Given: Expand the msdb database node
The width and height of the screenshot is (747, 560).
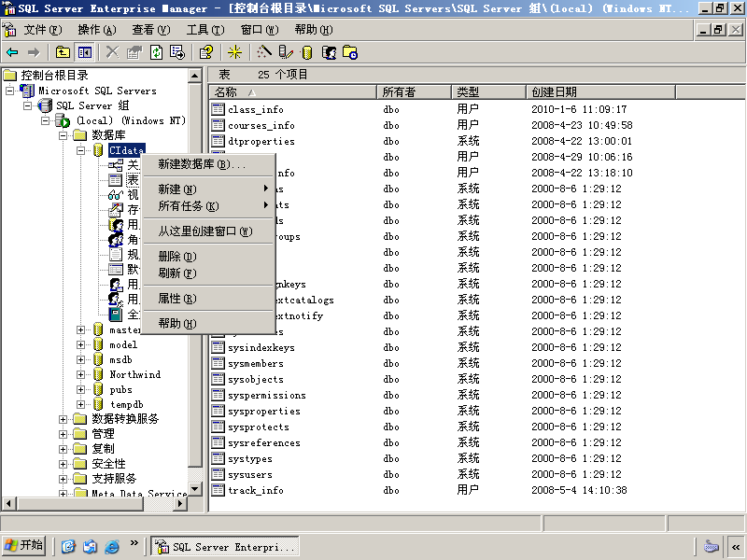Looking at the screenshot, I should pyautogui.click(x=80, y=360).
